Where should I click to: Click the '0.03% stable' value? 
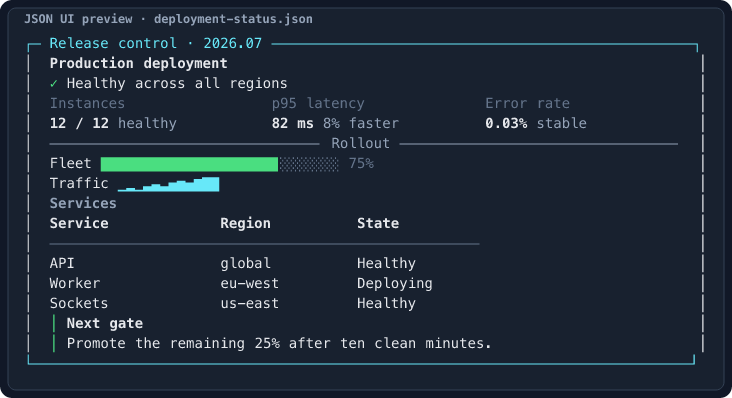click(535, 123)
